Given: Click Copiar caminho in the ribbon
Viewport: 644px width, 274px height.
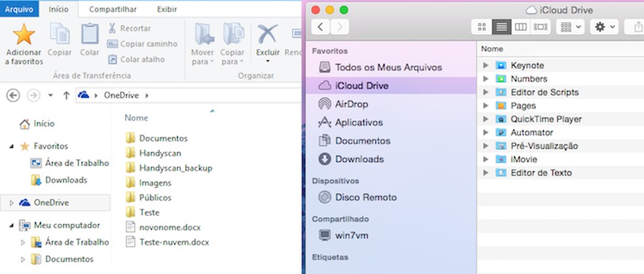Looking at the screenshot, I should click(142, 44).
